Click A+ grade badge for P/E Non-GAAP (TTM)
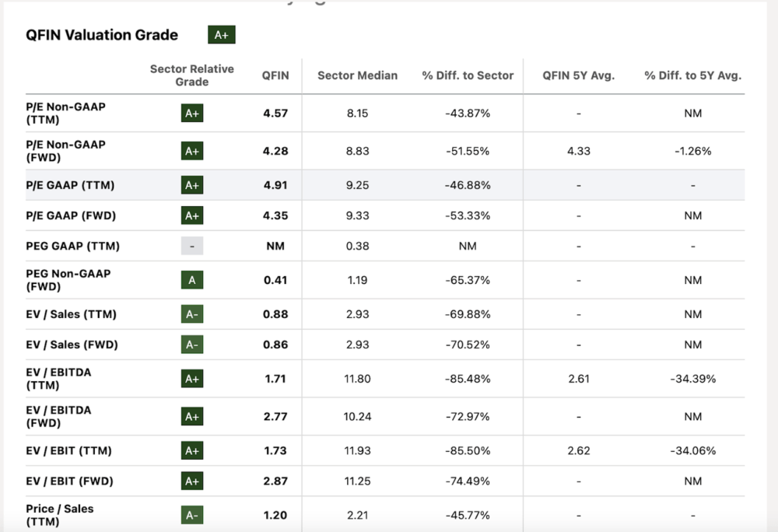The image size is (778, 532). tap(192, 113)
